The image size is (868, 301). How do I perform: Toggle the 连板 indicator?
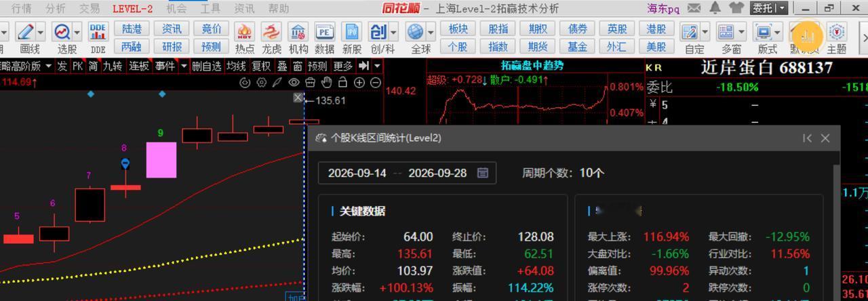click(x=139, y=66)
